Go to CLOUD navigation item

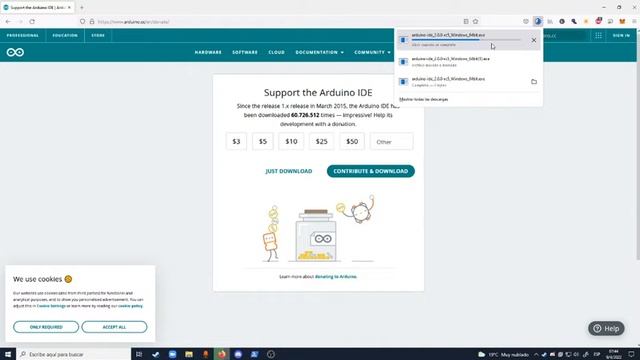tap(276, 52)
